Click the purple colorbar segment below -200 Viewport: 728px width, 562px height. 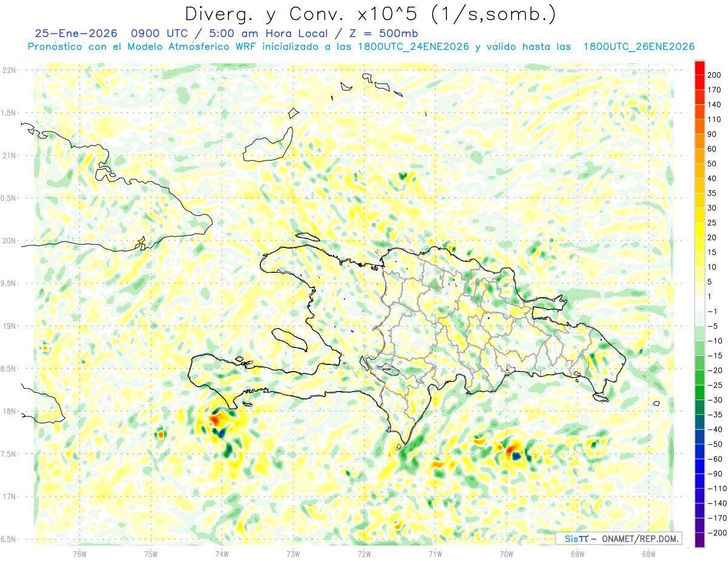pos(699,540)
